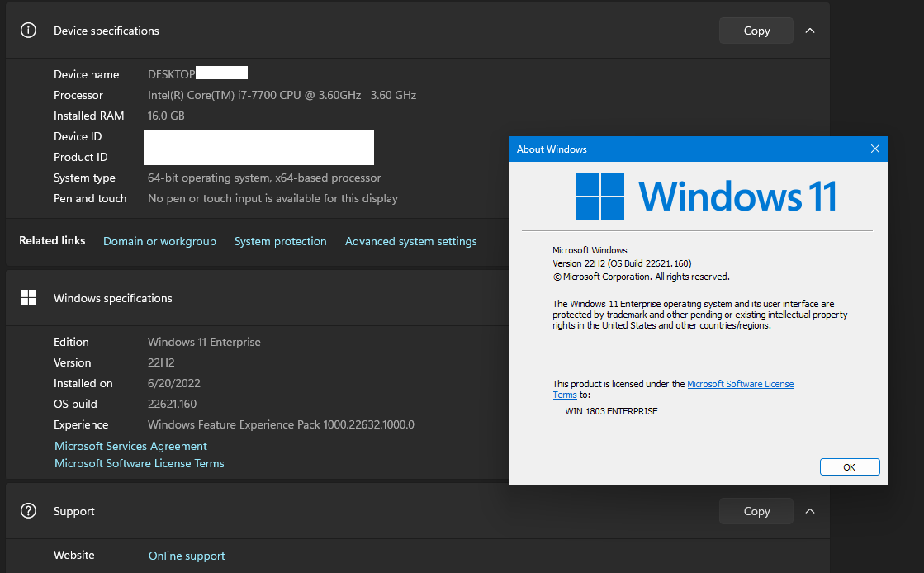Click the Support question mark icon

(28, 510)
